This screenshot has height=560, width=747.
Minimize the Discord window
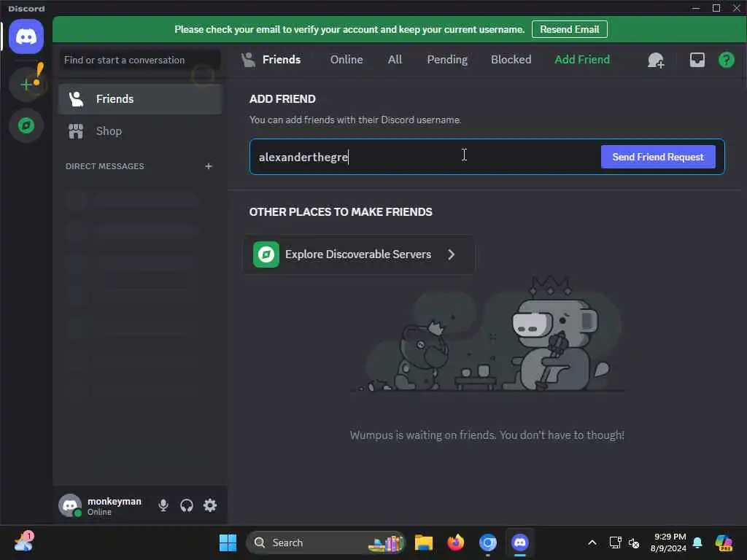pyautogui.click(x=695, y=8)
